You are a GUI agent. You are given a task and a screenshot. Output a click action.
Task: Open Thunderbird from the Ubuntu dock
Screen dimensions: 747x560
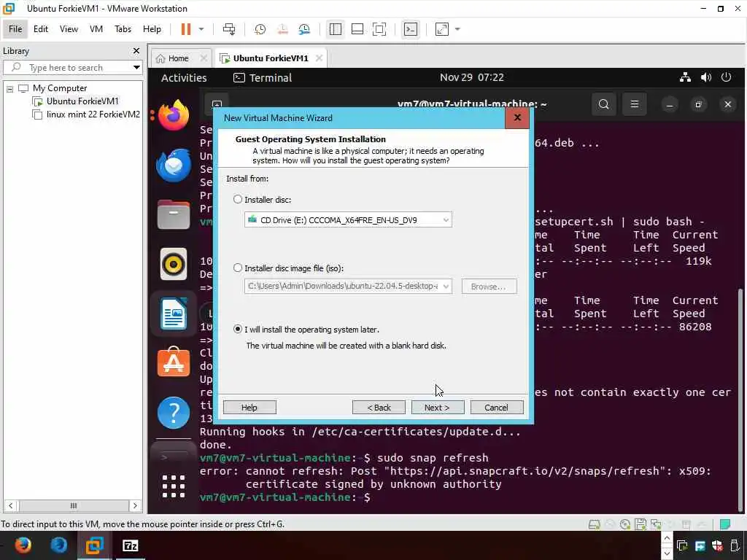(174, 166)
